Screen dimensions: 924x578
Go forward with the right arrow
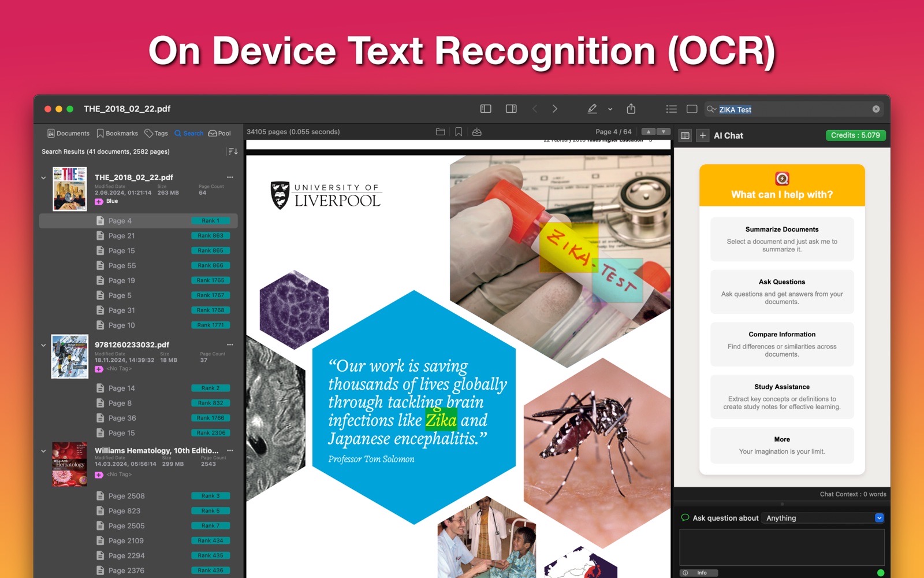(x=555, y=109)
